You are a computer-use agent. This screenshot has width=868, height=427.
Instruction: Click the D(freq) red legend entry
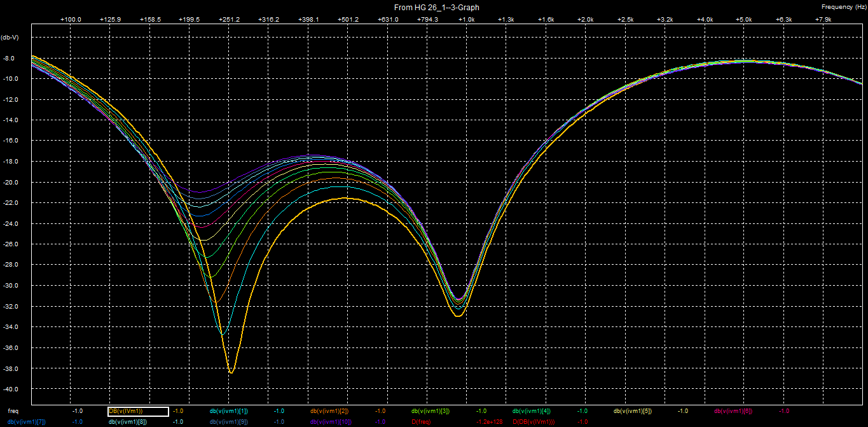422,421
